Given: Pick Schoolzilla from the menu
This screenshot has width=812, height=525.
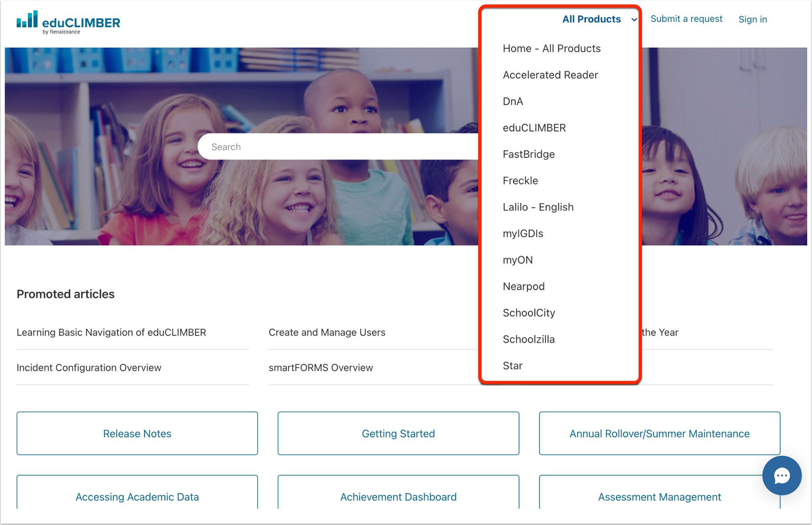Looking at the screenshot, I should 529,340.
